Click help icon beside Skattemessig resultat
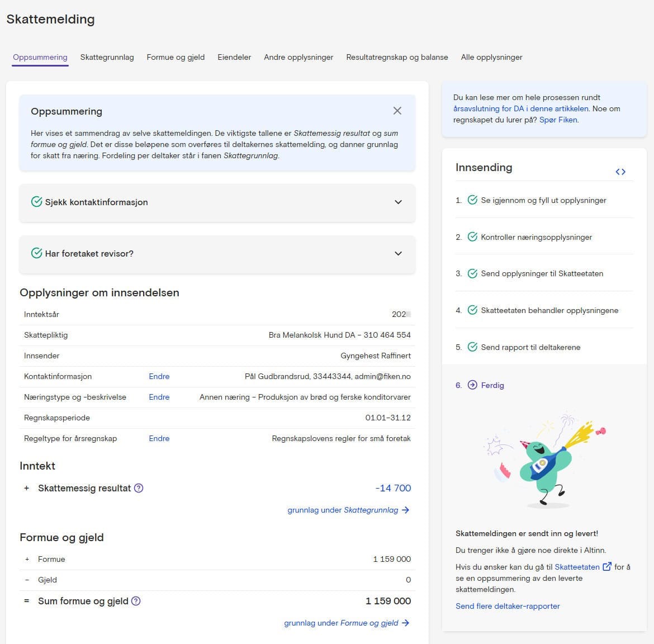The image size is (654, 644). 139,488
